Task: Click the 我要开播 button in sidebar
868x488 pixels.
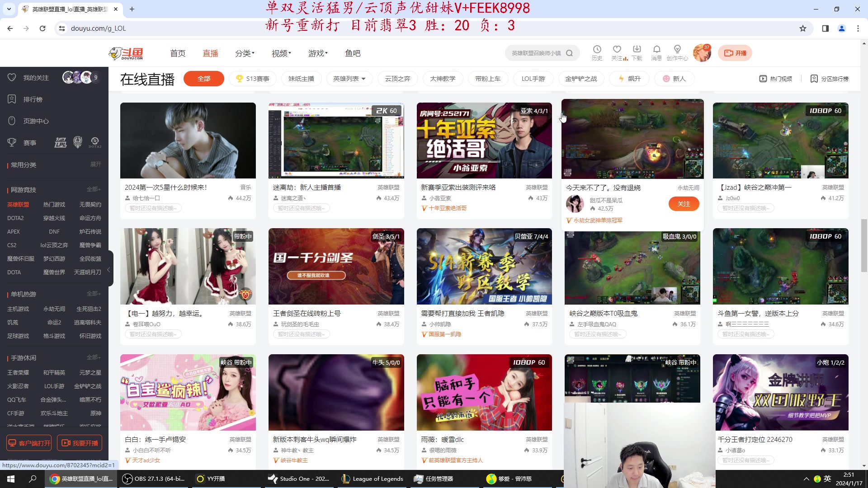Action: 80,443
